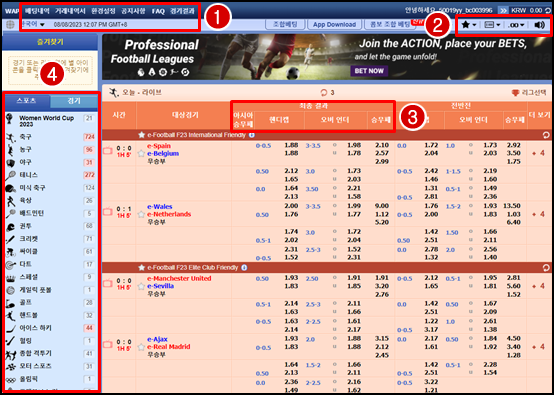Open the live TV icon for e-Ajax match
Viewport: 554px width, 395px height.
pyautogui.click(x=108, y=344)
